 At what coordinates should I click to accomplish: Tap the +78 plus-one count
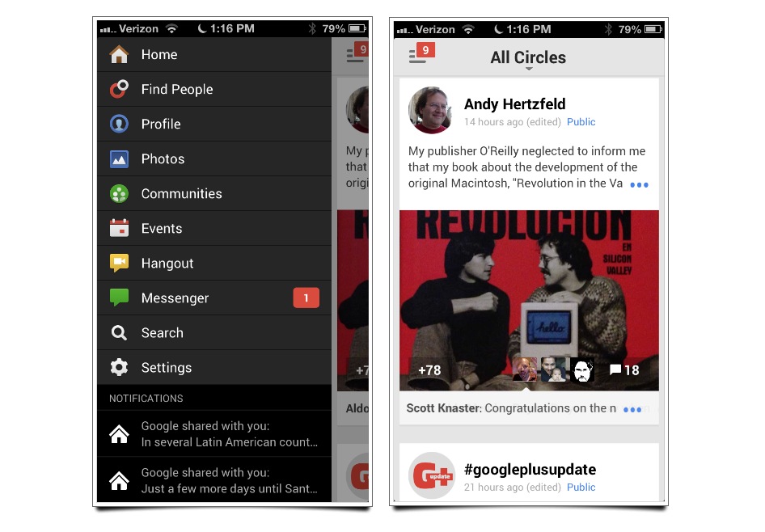[429, 370]
